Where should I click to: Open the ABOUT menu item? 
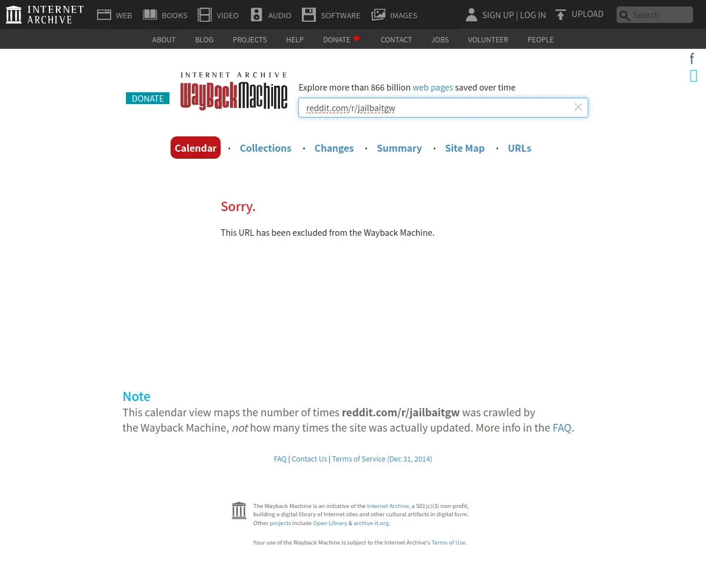(x=164, y=39)
